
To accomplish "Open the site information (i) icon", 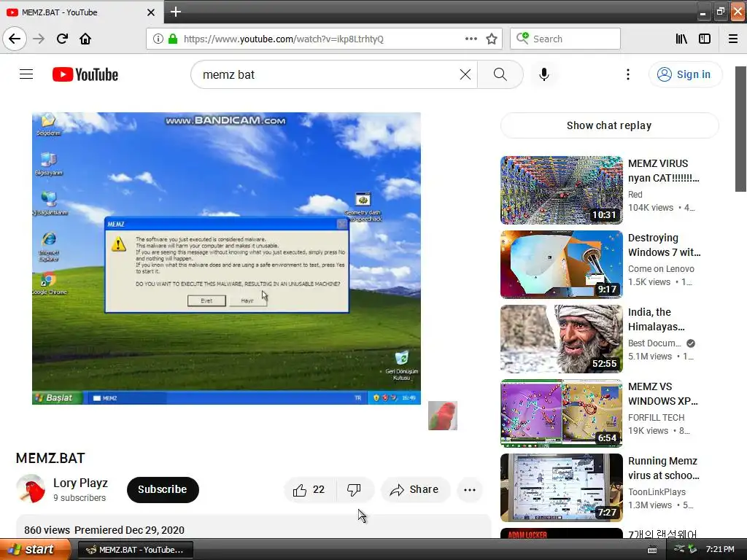I will (x=158, y=39).
